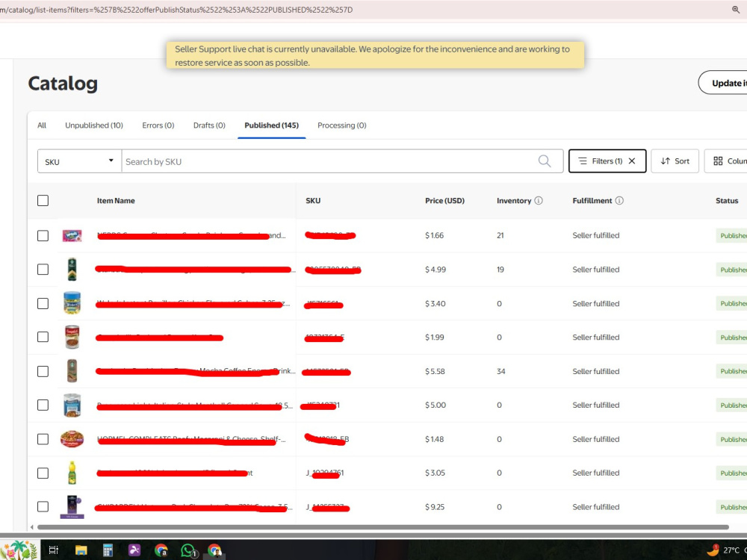Open the weather widget showing 27°C
The width and height of the screenshot is (747, 560).
point(727,550)
